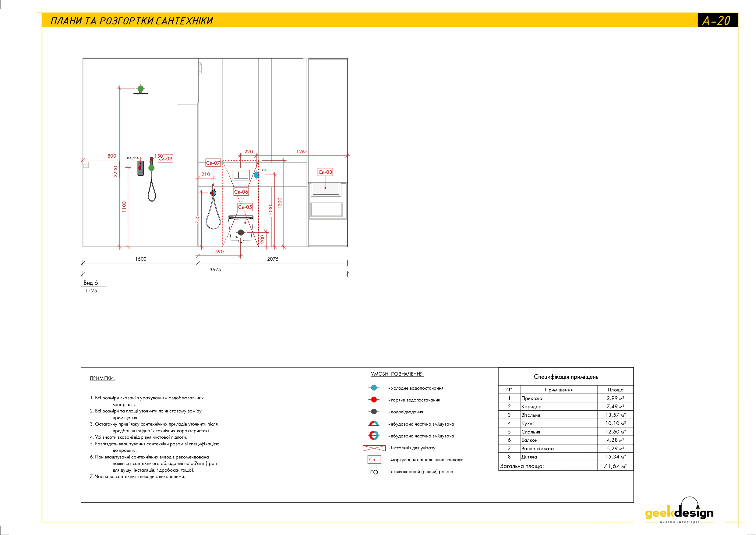Click the Спальня room cell
Screen dimensions: 756x535
coord(559,432)
